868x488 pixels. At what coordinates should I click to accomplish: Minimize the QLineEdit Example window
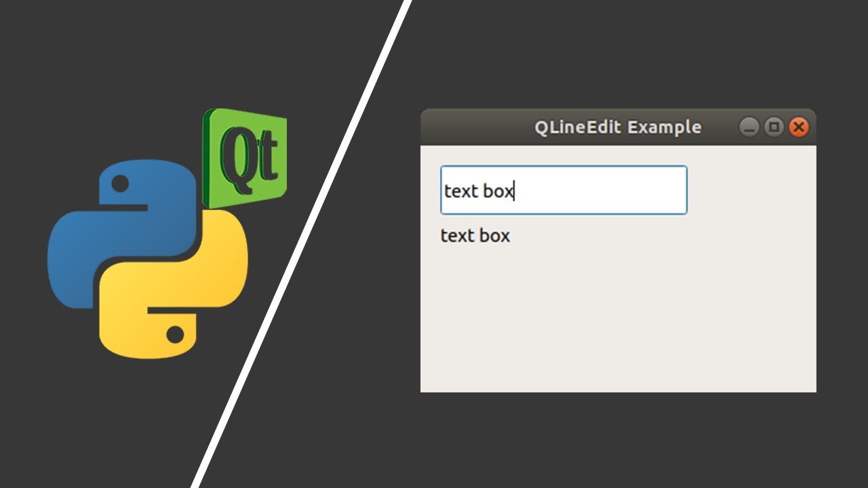tap(749, 127)
